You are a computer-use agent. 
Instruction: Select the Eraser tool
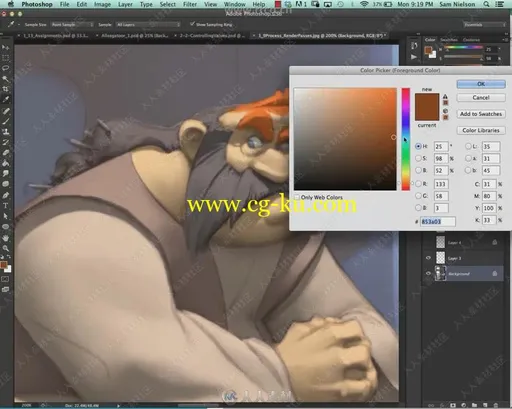click(5, 153)
